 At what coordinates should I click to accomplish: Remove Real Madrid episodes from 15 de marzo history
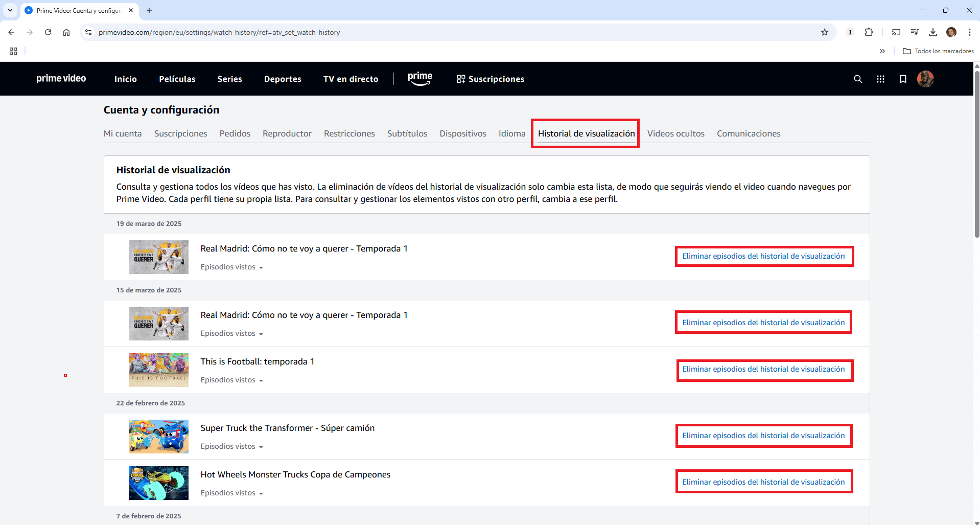point(763,323)
